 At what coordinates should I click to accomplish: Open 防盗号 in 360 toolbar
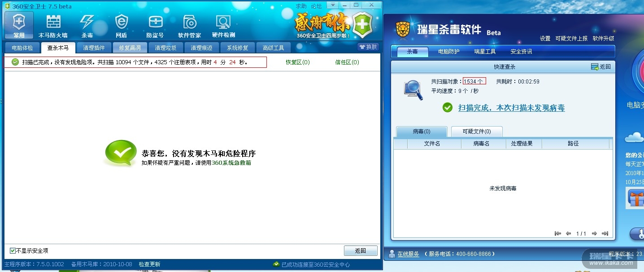[155, 26]
